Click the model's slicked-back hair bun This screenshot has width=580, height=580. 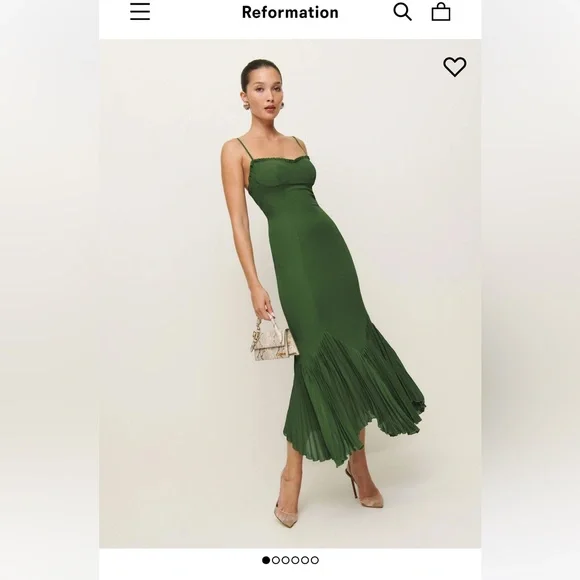pos(253,70)
